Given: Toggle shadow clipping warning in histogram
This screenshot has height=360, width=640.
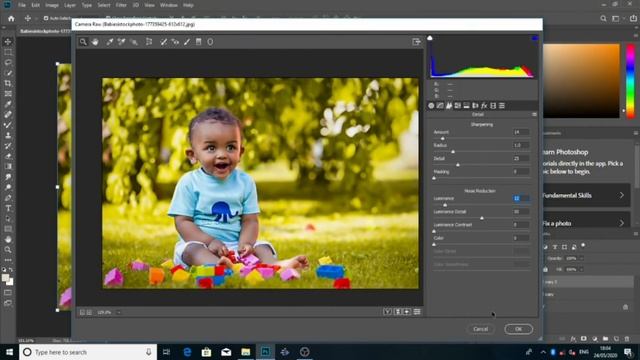Looking at the screenshot, I should 430,38.
